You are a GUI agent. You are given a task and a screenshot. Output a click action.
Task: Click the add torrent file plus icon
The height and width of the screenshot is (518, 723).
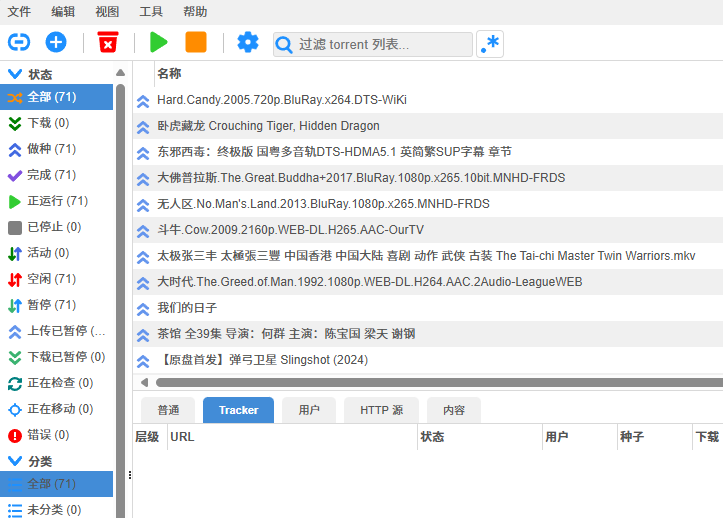pyautogui.click(x=56, y=42)
